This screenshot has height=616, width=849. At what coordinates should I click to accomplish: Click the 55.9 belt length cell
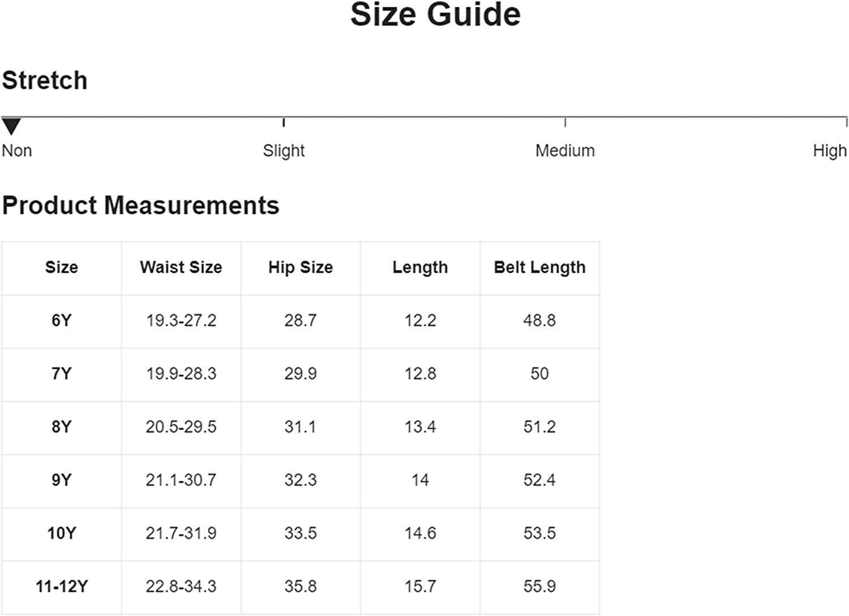(x=539, y=586)
